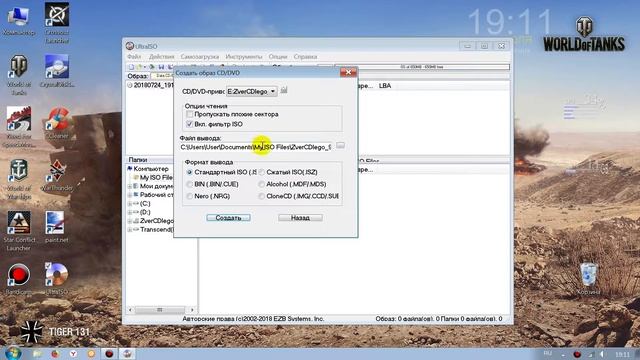This screenshot has height=360, width=640.
Task: Open the Корзина recycle bin
Action: coord(588,279)
